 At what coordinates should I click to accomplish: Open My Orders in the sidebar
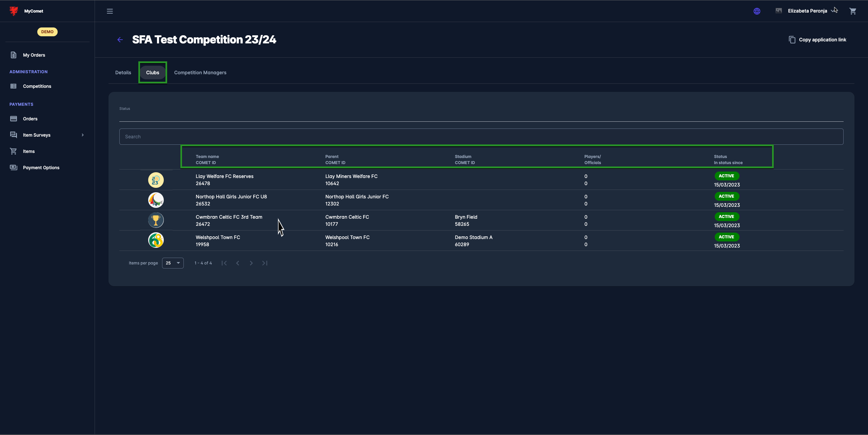point(34,55)
